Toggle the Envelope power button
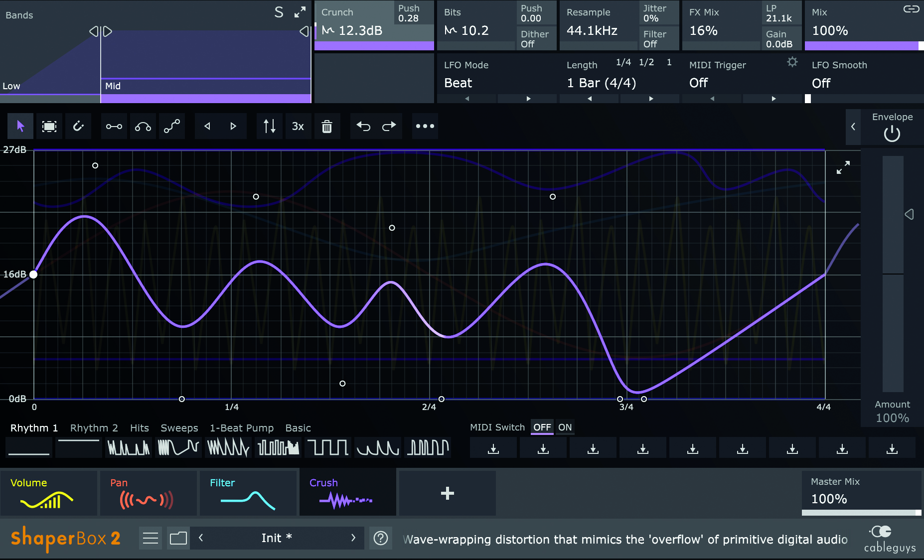This screenshot has height=560, width=924. click(x=892, y=134)
